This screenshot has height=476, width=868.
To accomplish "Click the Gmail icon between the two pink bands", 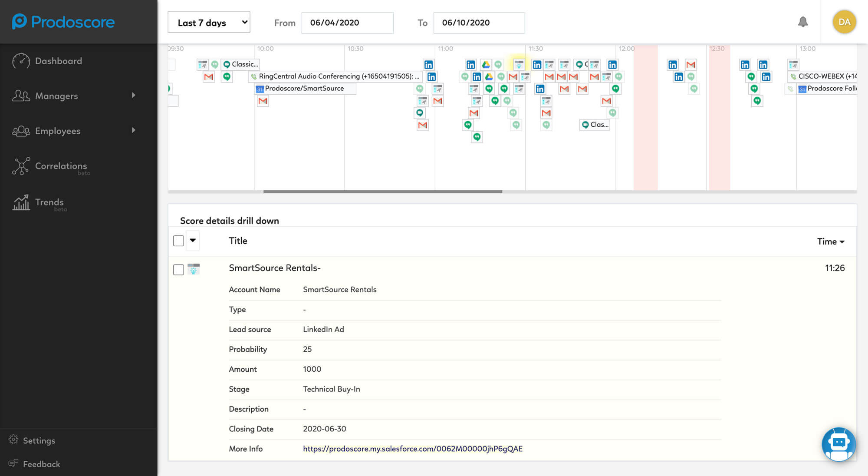I will pyautogui.click(x=691, y=65).
